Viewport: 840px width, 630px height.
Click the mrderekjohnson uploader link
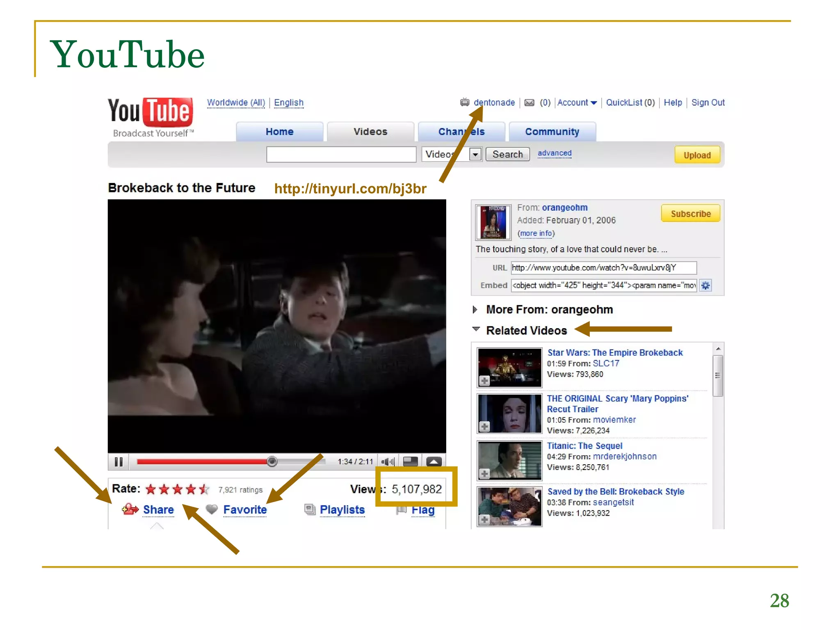click(625, 457)
